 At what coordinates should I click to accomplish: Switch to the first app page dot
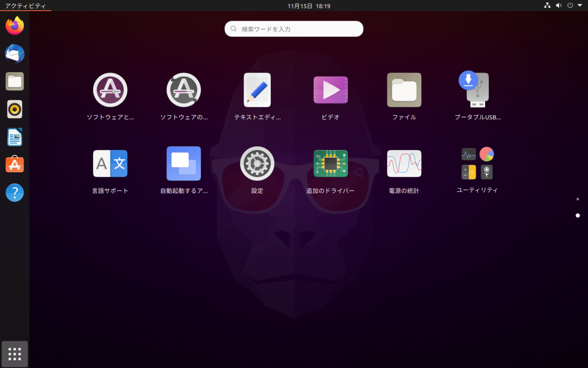578,199
